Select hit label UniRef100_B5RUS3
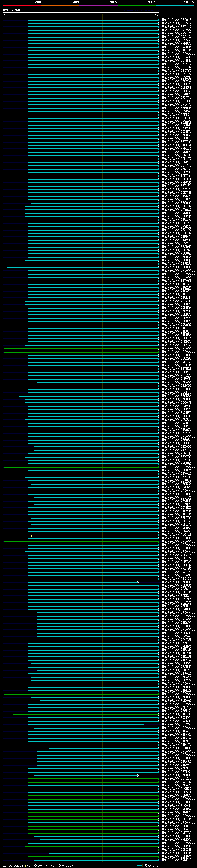This screenshot has height=868, width=197. pyautogui.click(x=176, y=795)
